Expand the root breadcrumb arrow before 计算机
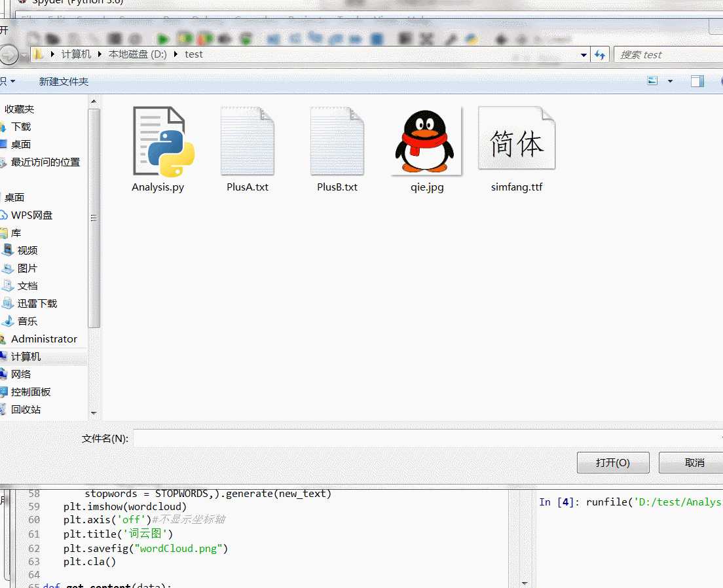Viewport: 723px width, 588px height. tap(52, 54)
